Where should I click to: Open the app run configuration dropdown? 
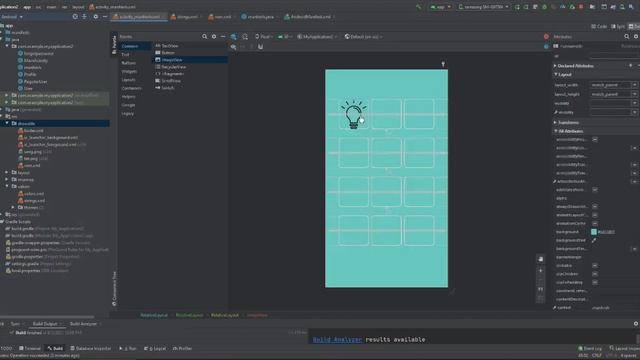pos(440,7)
